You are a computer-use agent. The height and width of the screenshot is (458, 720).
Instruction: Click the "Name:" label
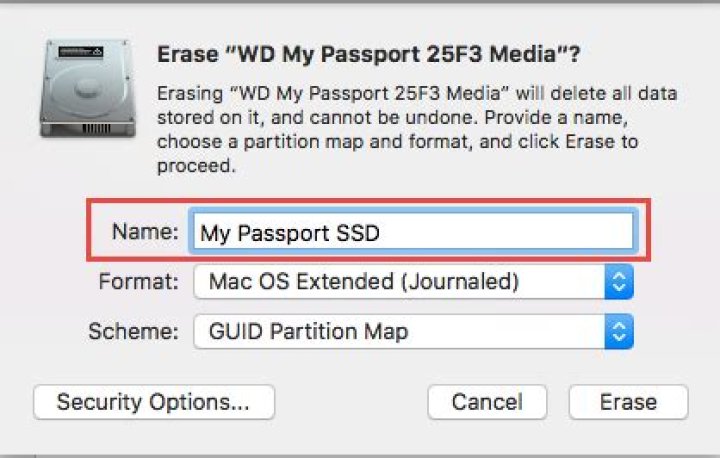click(x=145, y=232)
